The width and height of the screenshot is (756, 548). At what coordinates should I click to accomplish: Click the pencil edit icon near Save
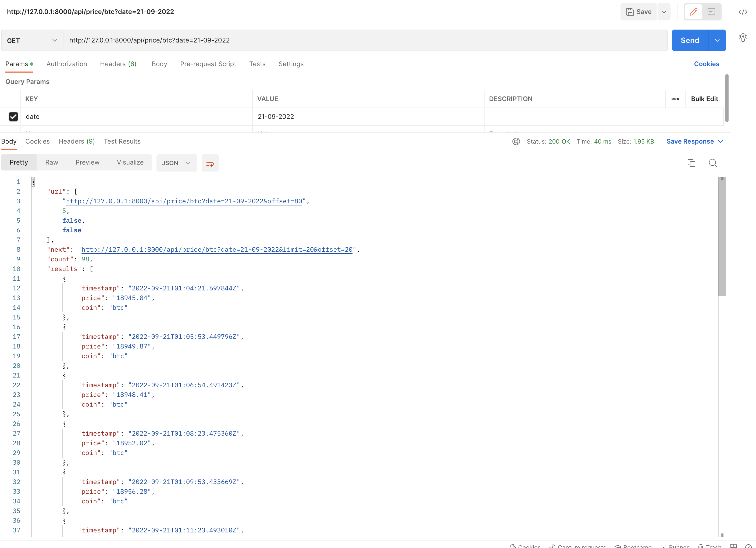693,12
